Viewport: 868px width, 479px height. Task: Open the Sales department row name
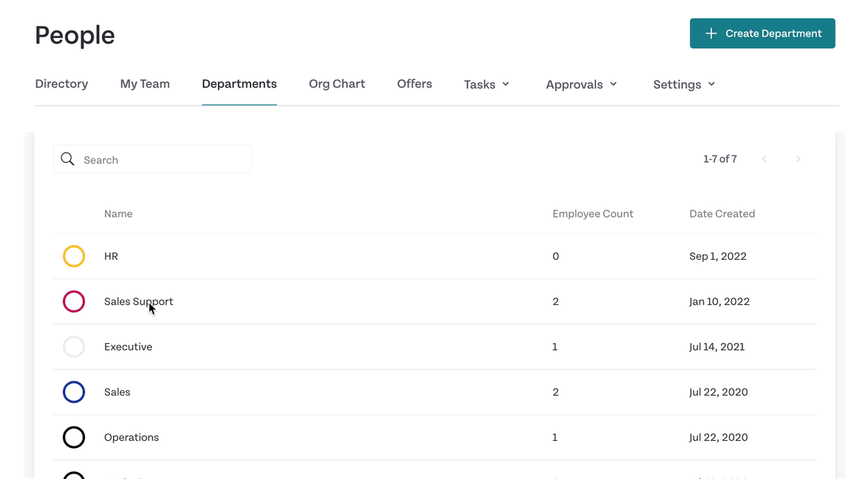coord(117,392)
